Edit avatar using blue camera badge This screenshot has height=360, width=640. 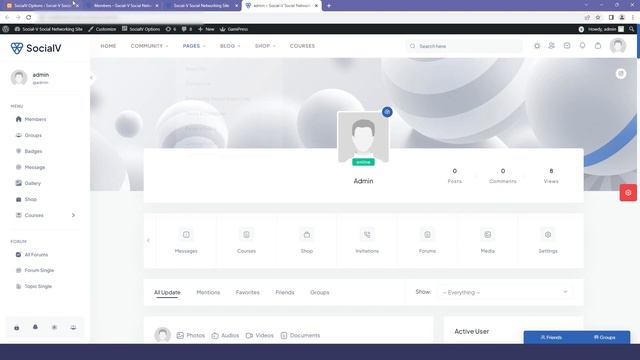(387, 112)
